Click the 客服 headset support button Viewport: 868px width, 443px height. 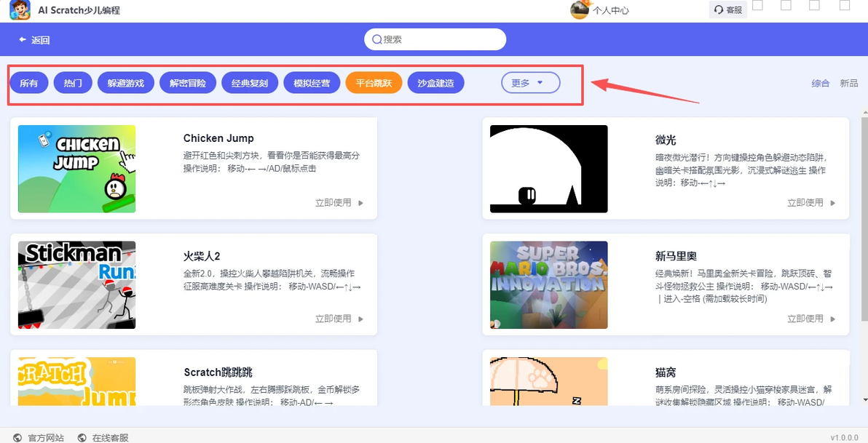(x=727, y=9)
